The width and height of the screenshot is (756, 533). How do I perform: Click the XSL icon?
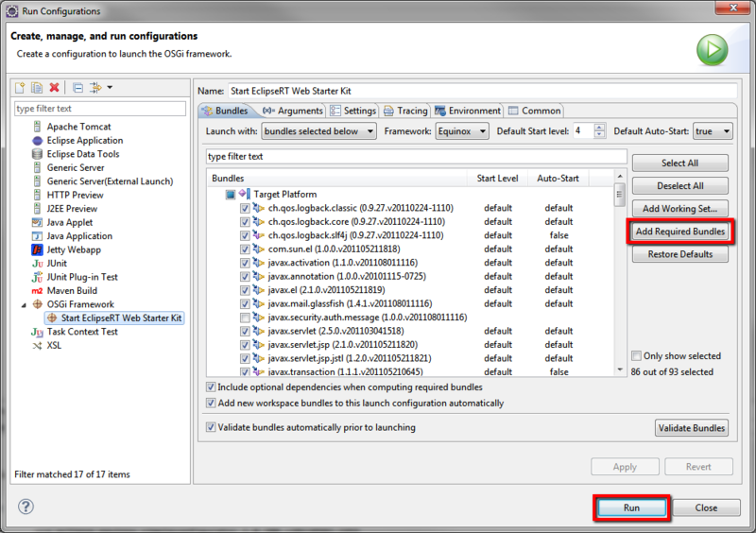(x=37, y=345)
